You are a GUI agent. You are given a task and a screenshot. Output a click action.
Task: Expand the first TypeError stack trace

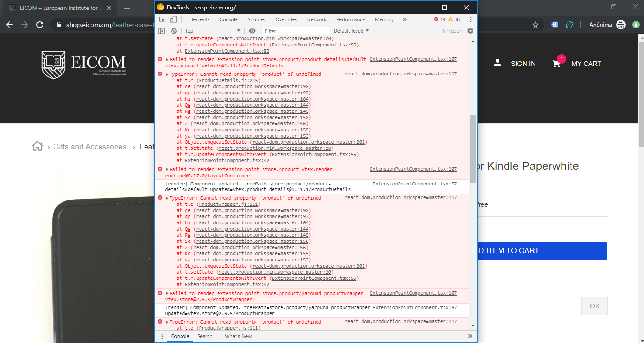(166, 74)
